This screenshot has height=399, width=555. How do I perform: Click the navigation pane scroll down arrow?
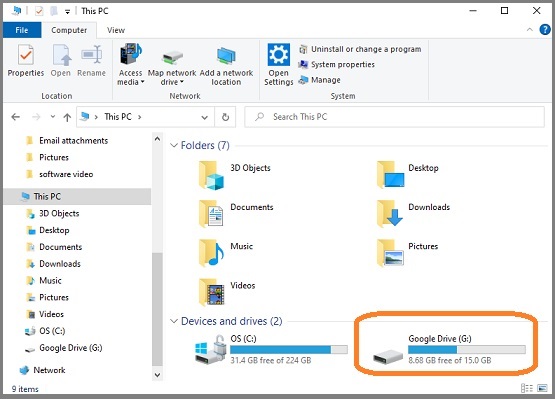tap(158, 375)
